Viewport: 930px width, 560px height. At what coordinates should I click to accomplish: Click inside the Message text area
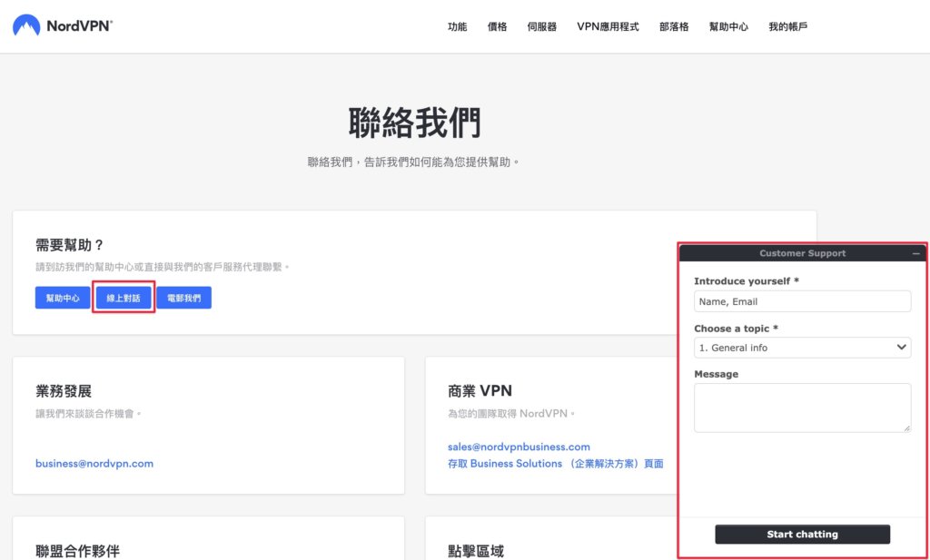point(802,408)
